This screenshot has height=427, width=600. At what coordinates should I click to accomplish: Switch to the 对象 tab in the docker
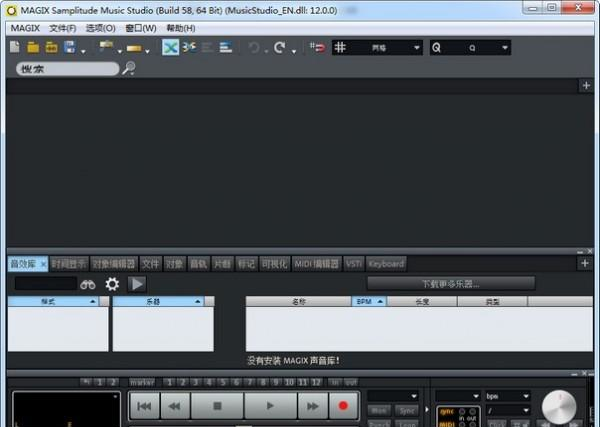click(x=174, y=264)
